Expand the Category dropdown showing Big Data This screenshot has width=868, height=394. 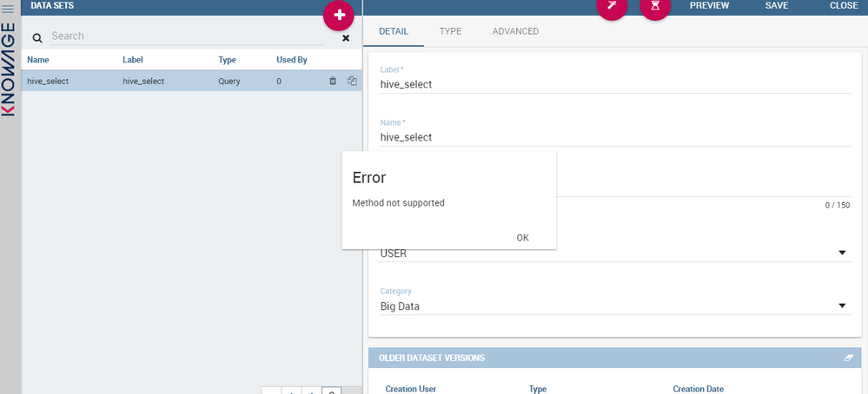(x=841, y=305)
